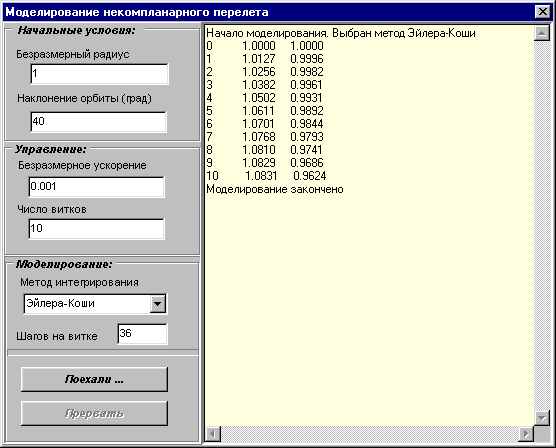
Task: Click the 'Безразмерный радиус' input field
Action: [99, 74]
